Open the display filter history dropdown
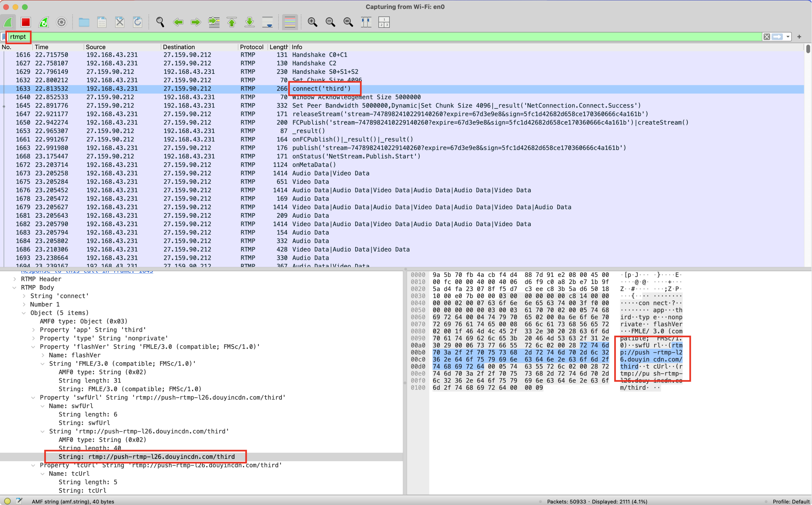The height and width of the screenshot is (505, 812). 788,37
